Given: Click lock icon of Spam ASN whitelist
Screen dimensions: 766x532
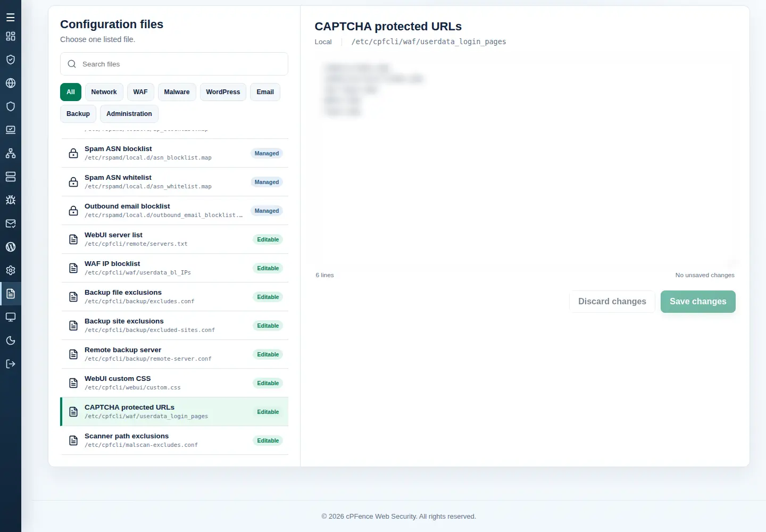Looking at the screenshot, I should [73, 182].
